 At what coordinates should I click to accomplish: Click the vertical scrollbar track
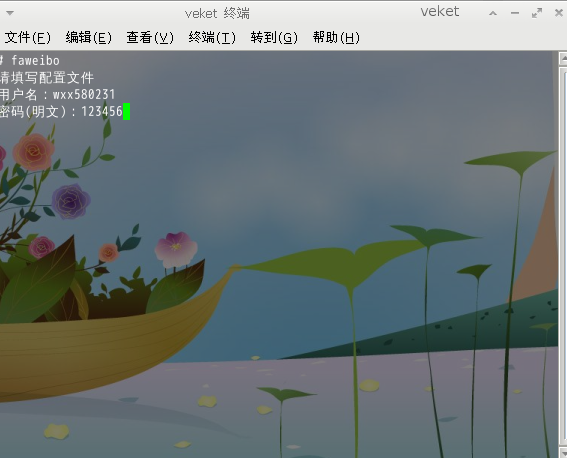coord(563,256)
